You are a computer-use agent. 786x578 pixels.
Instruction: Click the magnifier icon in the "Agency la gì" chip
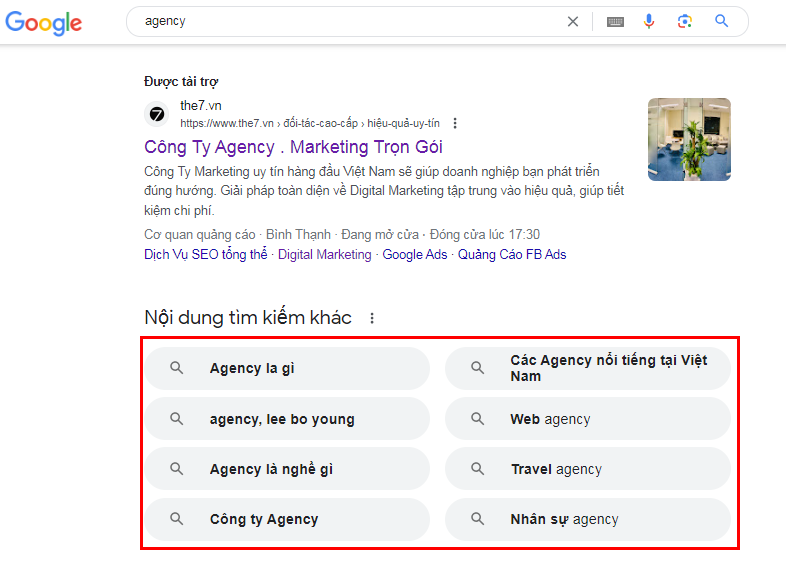pyautogui.click(x=176, y=368)
